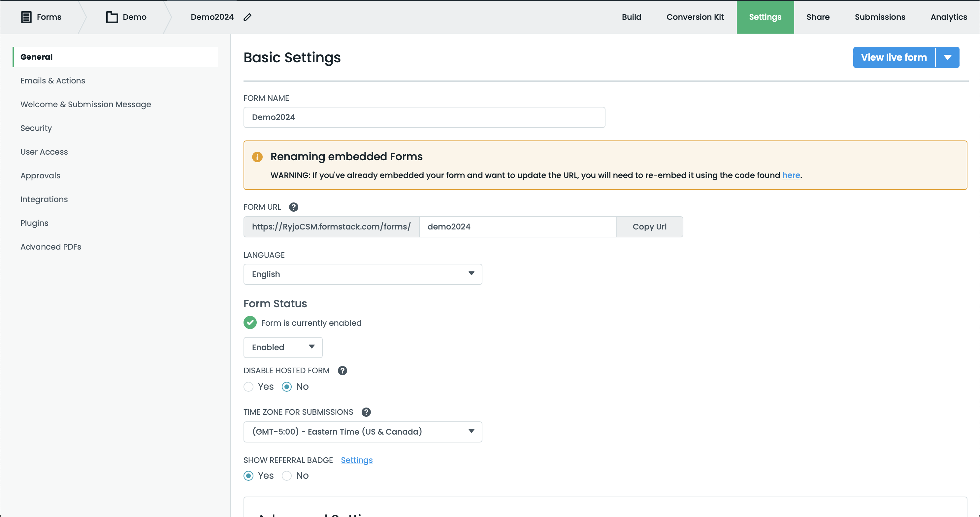Expand View live form arrow dropdown
980x517 pixels.
pos(947,57)
